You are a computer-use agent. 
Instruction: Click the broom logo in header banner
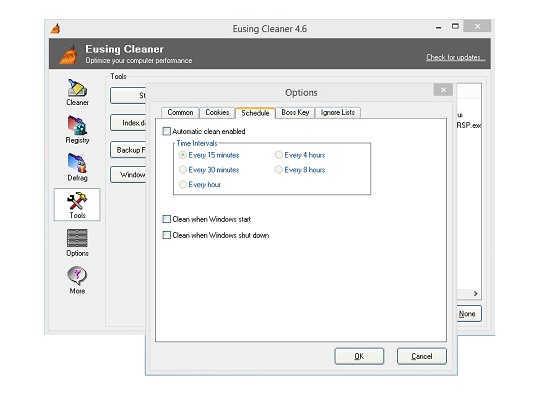[x=69, y=55]
